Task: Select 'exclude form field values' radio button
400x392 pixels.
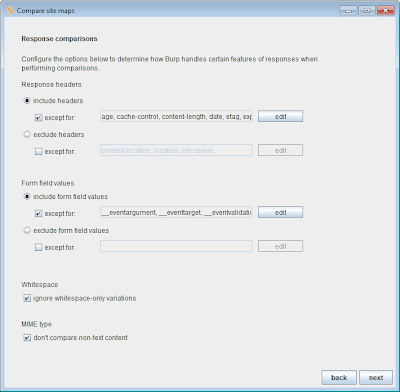Action: (x=27, y=230)
